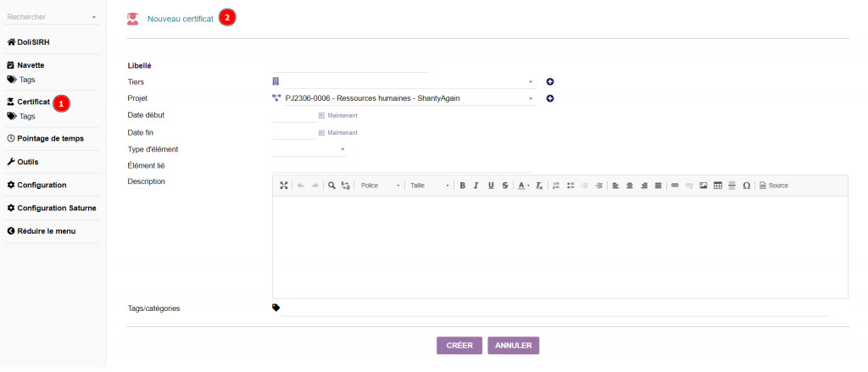Toggle italic formatting

click(x=476, y=186)
